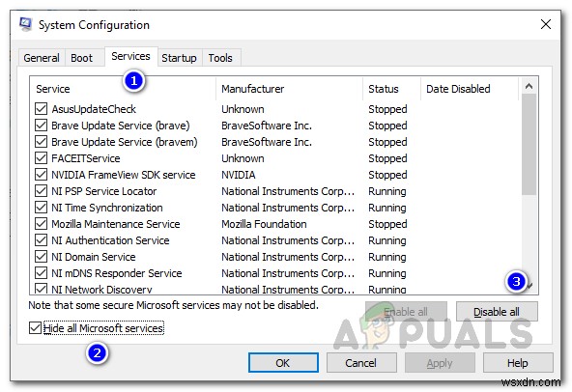Open Help for System Configuration
This screenshot has height=392, width=572.
pyautogui.click(x=518, y=363)
